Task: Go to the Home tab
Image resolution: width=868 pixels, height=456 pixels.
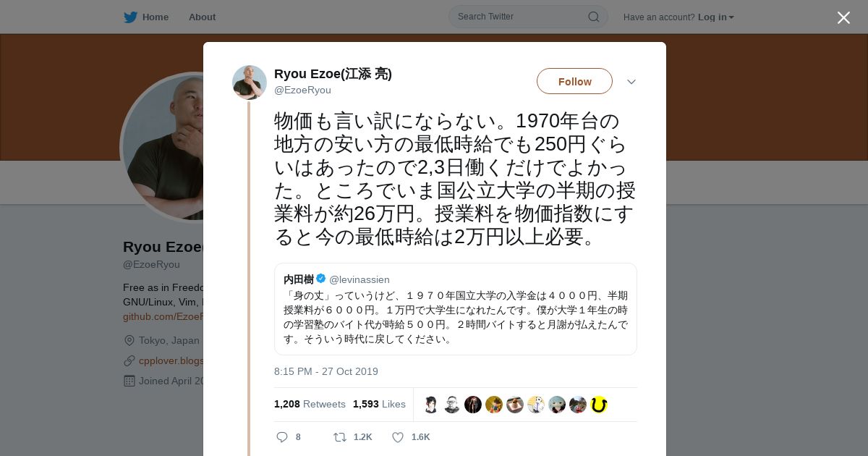Action: click(146, 17)
